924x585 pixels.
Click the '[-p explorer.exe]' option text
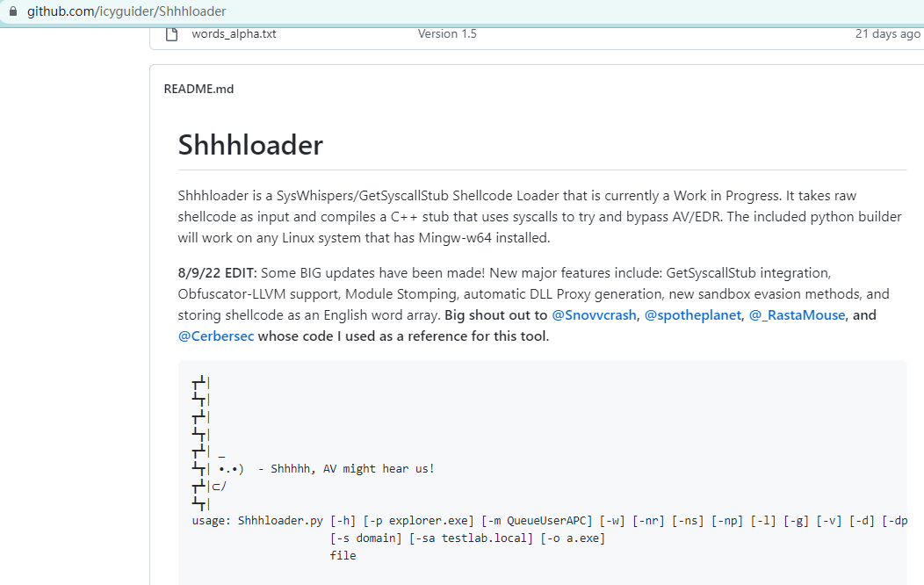(418, 521)
